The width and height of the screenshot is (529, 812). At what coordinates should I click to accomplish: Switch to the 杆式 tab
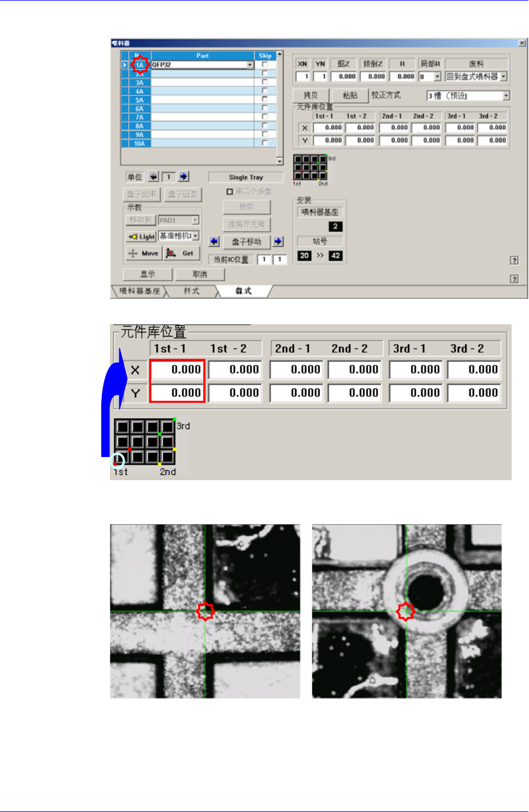click(x=191, y=291)
